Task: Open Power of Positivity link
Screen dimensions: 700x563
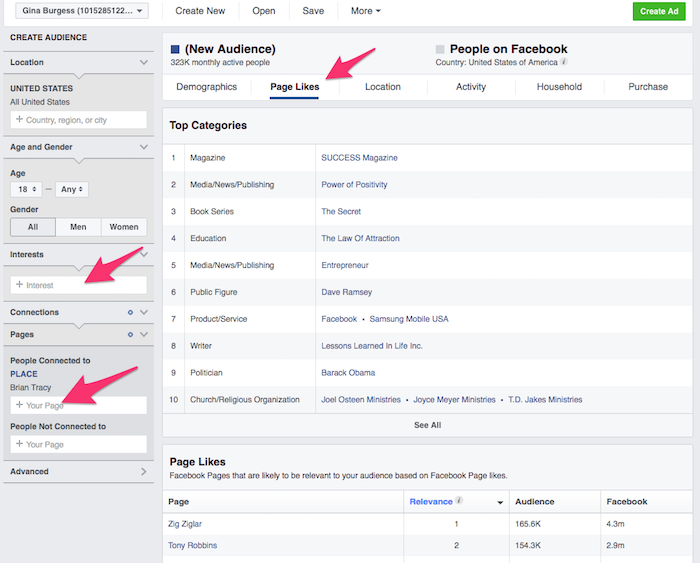Action: tap(354, 184)
